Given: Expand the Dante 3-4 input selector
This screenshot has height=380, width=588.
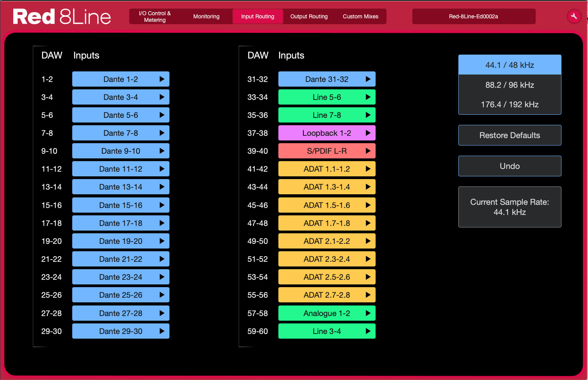Looking at the screenshot, I should pyautogui.click(x=121, y=97).
